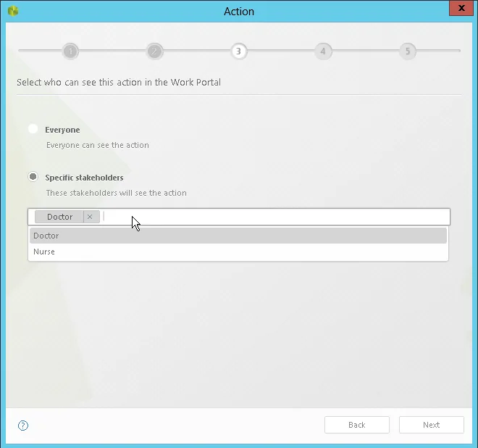
Task: Select the Specific stakeholders radio button
Action: (x=33, y=177)
